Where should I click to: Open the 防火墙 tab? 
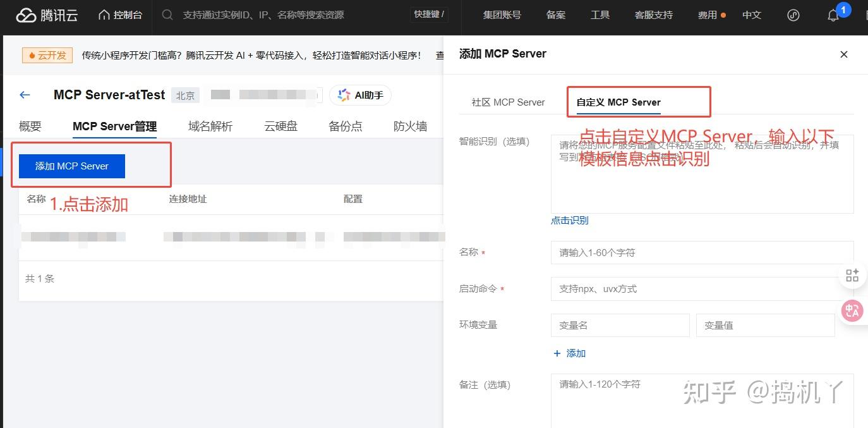point(410,126)
